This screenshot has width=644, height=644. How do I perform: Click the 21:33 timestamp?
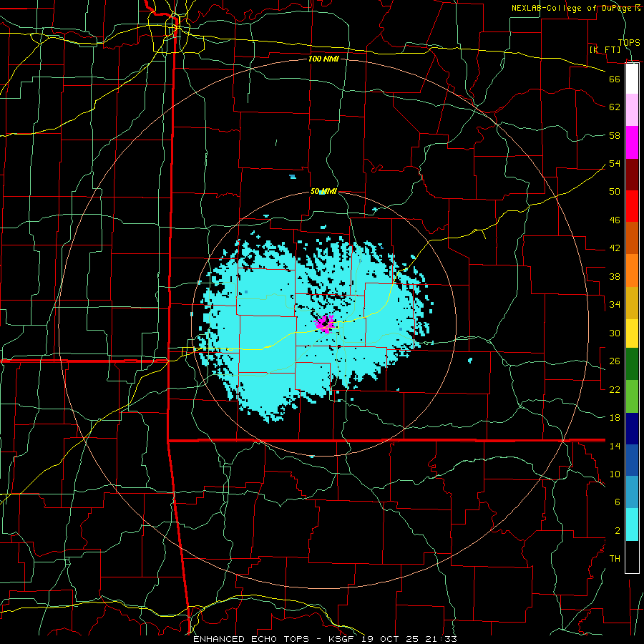pyautogui.click(x=441, y=639)
